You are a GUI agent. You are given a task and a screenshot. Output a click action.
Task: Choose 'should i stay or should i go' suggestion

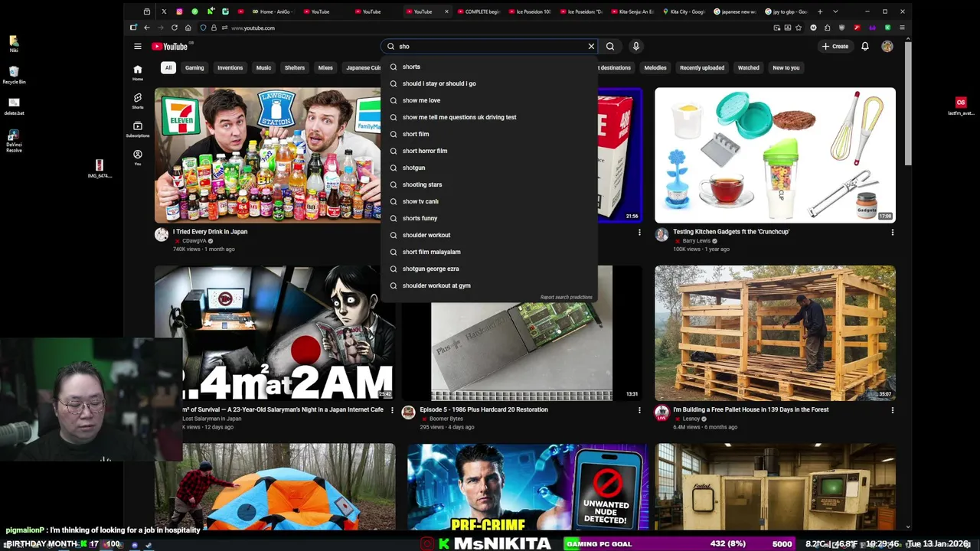coord(489,83)
